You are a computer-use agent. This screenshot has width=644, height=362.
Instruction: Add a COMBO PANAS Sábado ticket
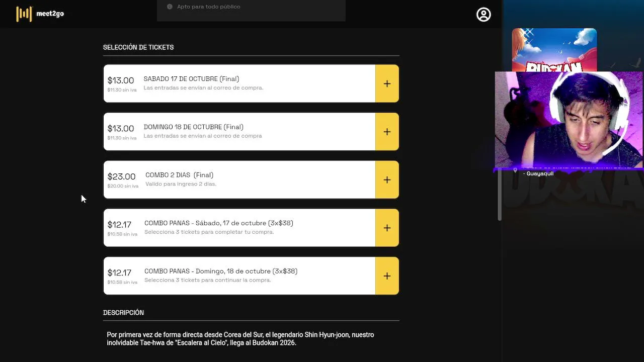[387, 228]
